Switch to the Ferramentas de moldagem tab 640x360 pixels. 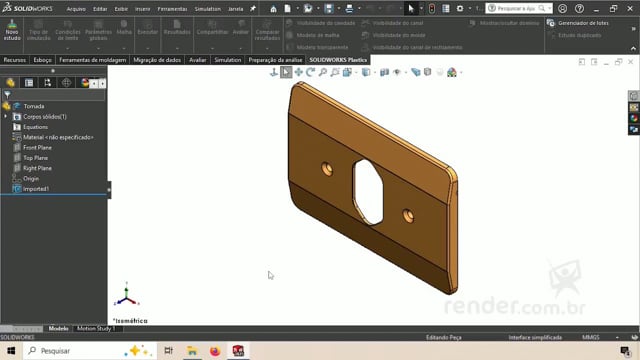[x=93, y=60]
